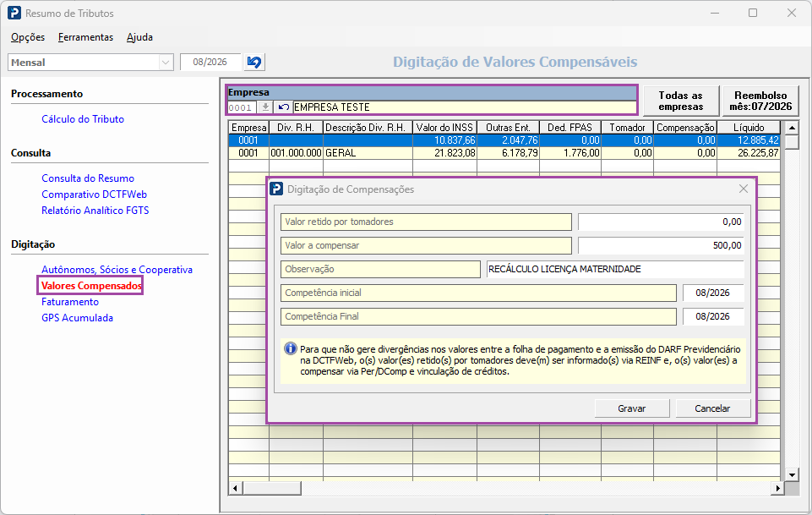
Task: Click the Valor a compensar field with 500,00
Action: tap(661, 245)
